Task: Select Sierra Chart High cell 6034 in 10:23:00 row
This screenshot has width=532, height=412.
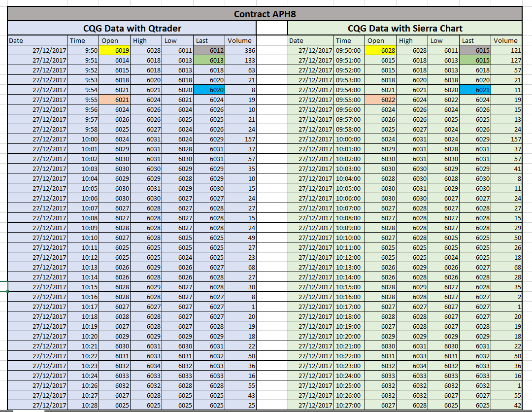Action: pos(412,366)
